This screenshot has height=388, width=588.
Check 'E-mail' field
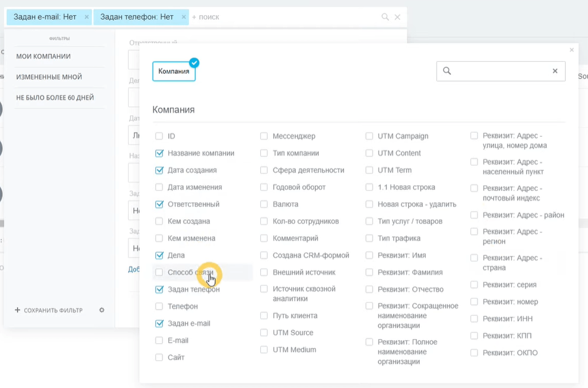pyautogui.click(x=159, y=340)
